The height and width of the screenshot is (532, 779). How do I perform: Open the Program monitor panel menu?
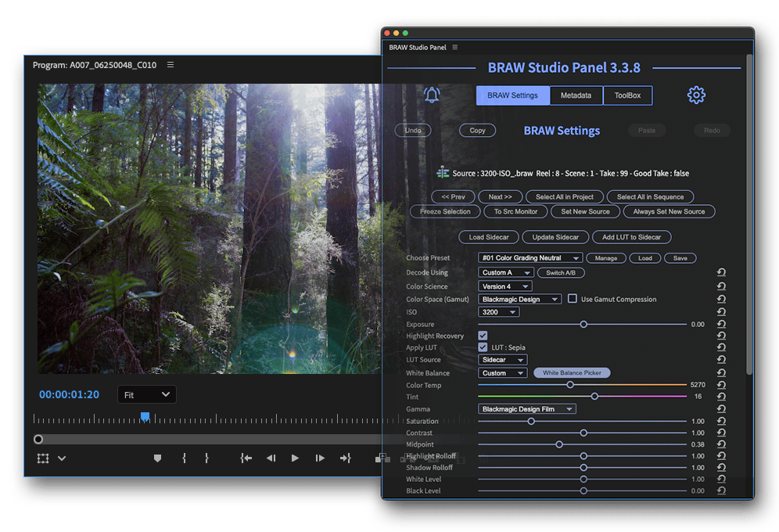pos(171,65)
